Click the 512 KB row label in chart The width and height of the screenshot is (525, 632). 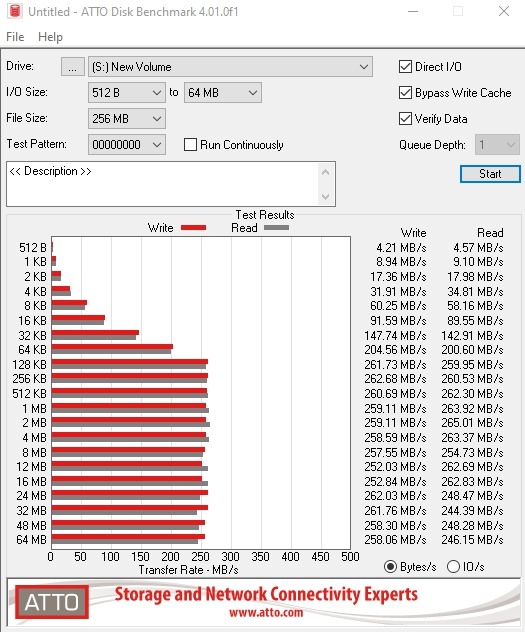29,394
